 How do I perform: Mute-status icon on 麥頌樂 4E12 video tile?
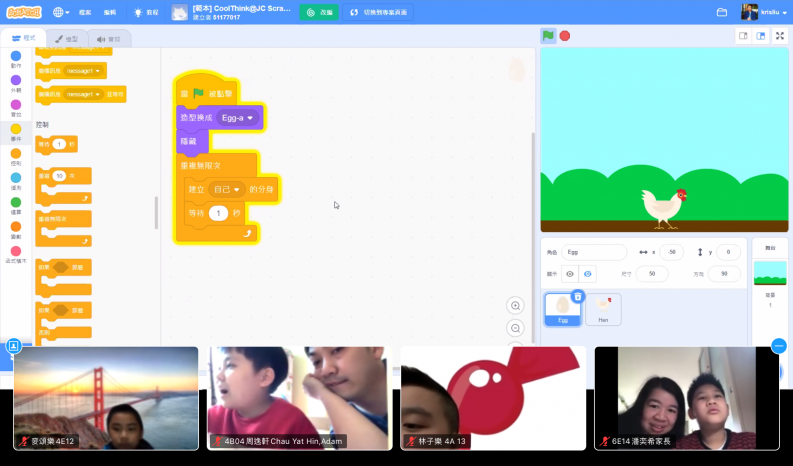click(23, 440)
